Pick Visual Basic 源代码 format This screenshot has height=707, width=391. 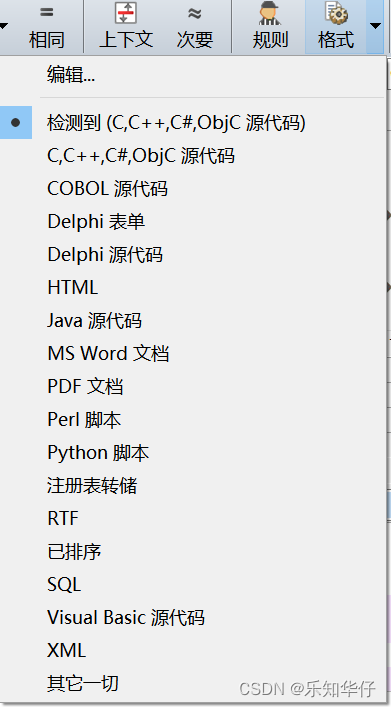click(x=126, y=617)
